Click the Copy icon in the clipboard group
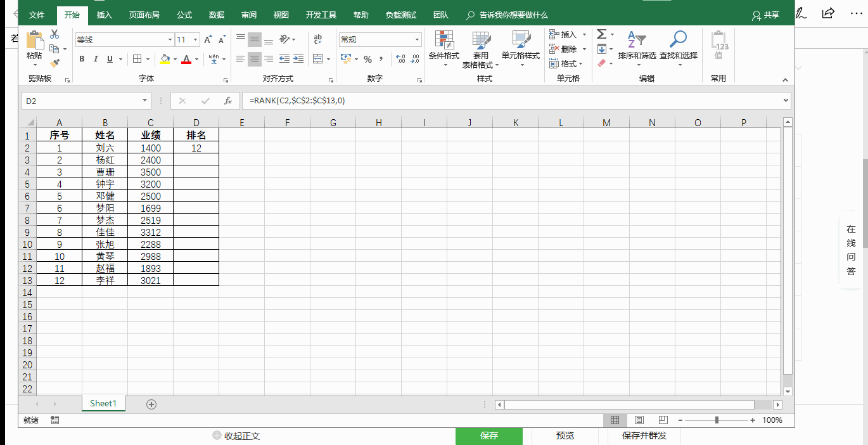The height and width of the screenshot is (445, 868). [54, 49]
